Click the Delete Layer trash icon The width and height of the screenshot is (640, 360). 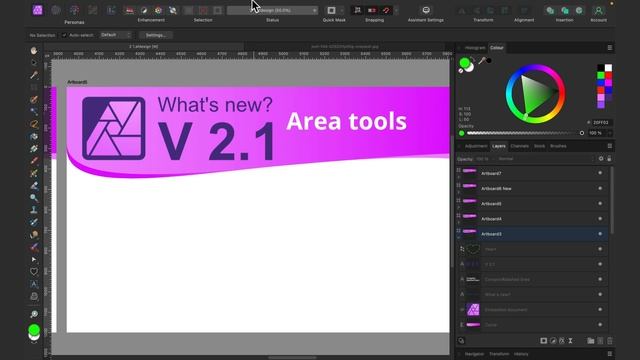coord(609,340)
